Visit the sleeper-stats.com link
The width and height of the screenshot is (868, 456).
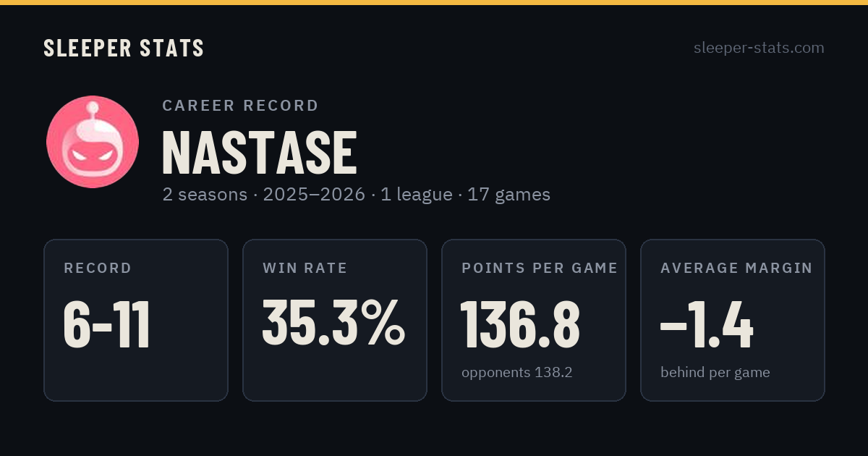pyautogui.click(x=759, y=48)
